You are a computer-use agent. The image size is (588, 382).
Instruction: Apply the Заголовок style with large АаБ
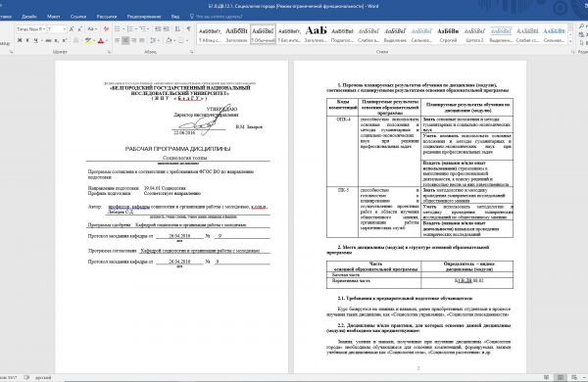coord(316,34)
